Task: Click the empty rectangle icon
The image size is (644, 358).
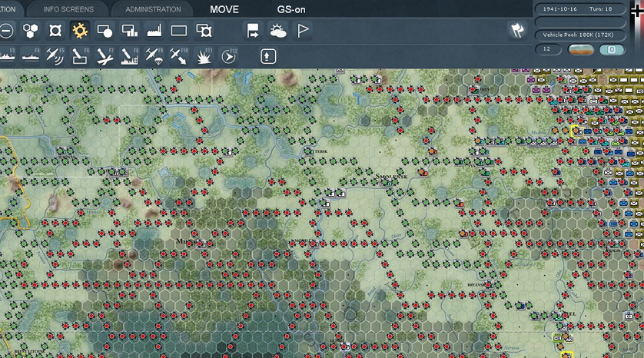Action: [x=179, y=31]
